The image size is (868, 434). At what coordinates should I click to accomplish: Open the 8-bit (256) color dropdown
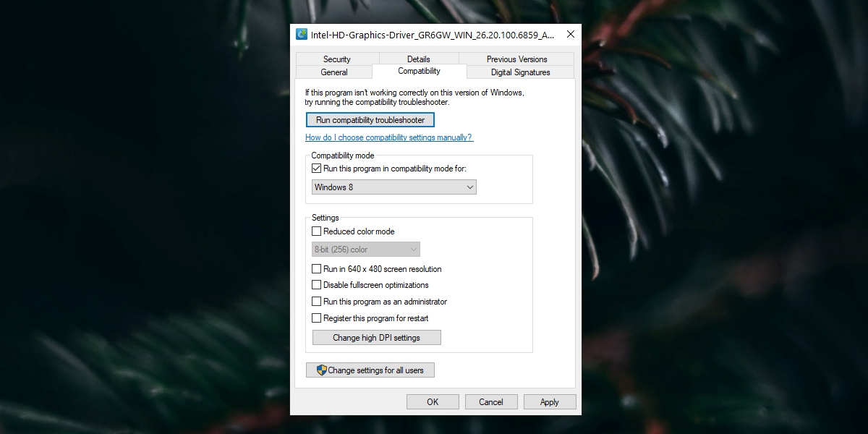tap(366, 250)
